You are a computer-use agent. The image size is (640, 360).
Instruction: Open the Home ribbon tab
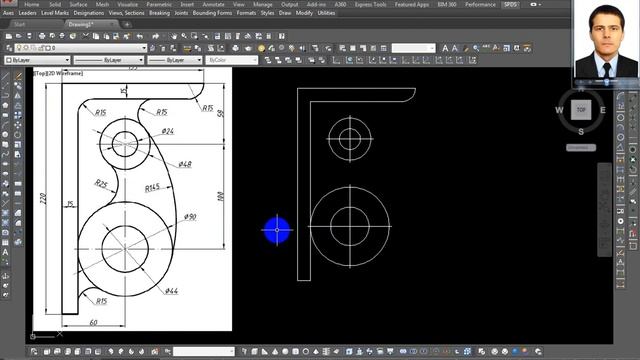(x=31, y=4)
